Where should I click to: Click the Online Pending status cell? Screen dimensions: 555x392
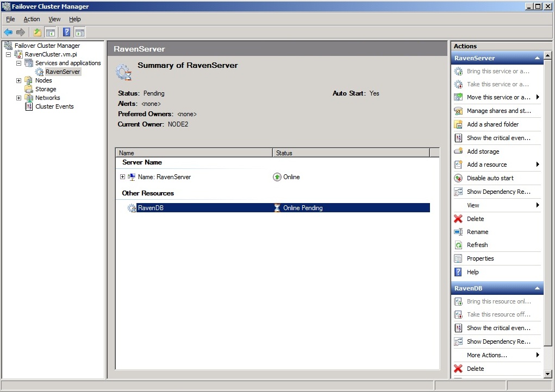coord(303,208)
